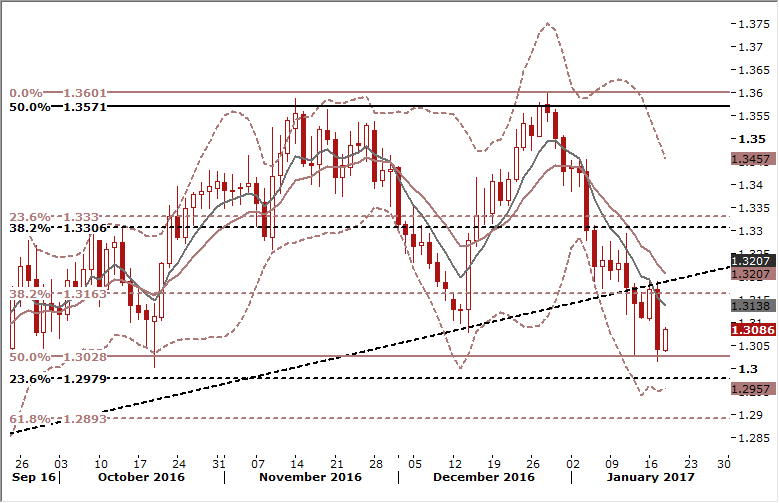Select the date tick 31
The width and height of the screenshot is (779, 503).
[x=219, y=464]
